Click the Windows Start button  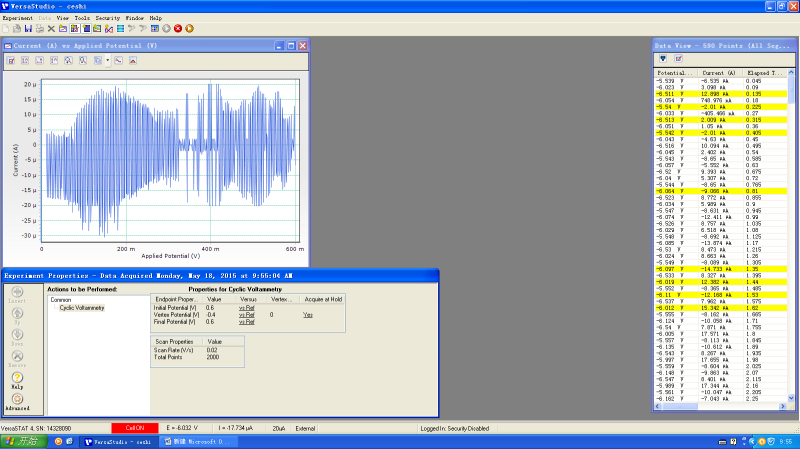click(x=24, y=441)
